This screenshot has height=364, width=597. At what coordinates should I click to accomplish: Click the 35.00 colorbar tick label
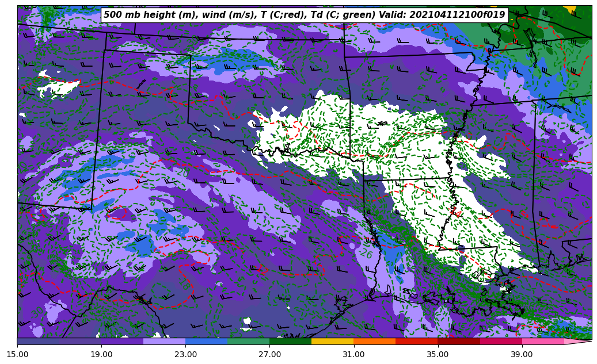pos(438,354)
